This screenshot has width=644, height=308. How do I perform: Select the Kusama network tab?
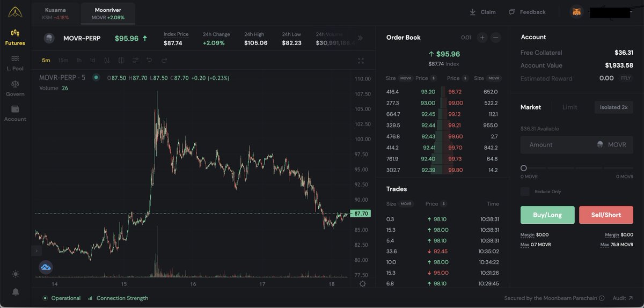[x=55, y=13]
